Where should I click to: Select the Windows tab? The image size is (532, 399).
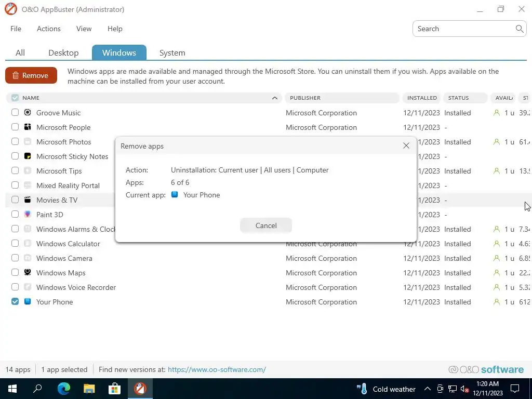tap(119, 52)
